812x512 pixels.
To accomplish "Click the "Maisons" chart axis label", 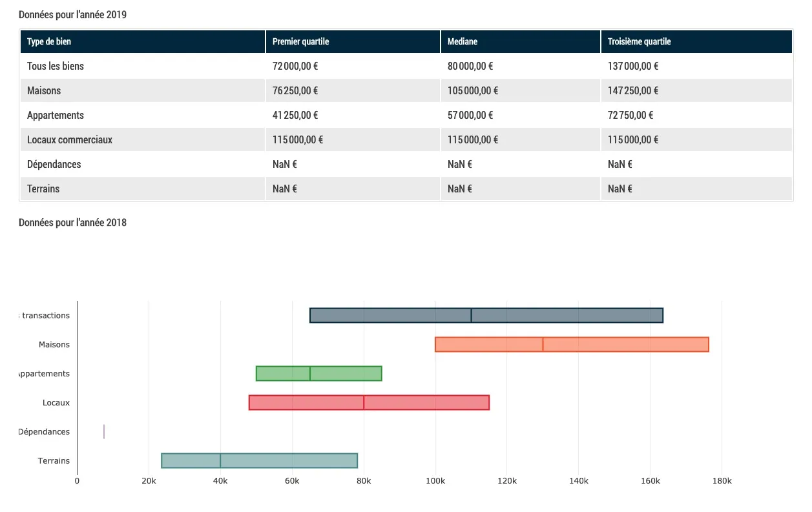I will 54,345.
